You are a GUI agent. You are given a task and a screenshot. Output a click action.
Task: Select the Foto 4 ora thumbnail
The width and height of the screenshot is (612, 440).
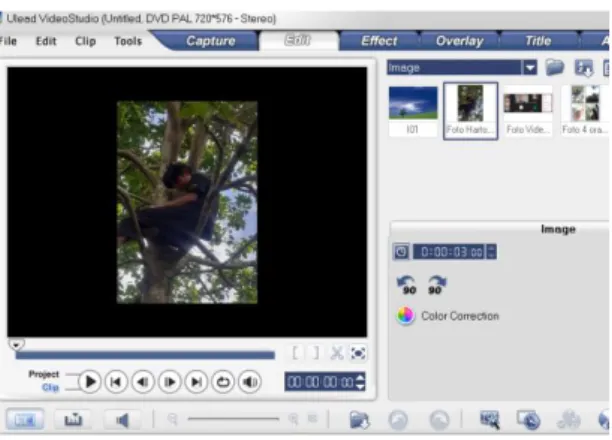(x=585, y=111)
